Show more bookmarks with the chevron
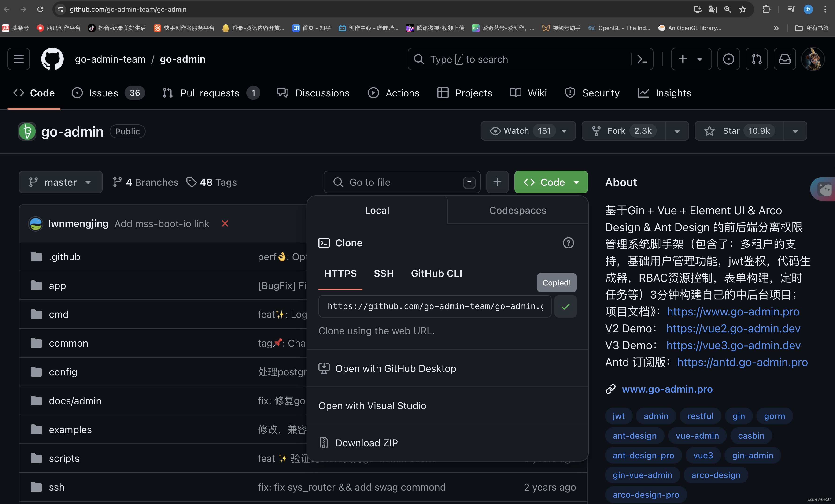This screenshot has height=504, width=835. pyautogui.click(x=776, y=28)
